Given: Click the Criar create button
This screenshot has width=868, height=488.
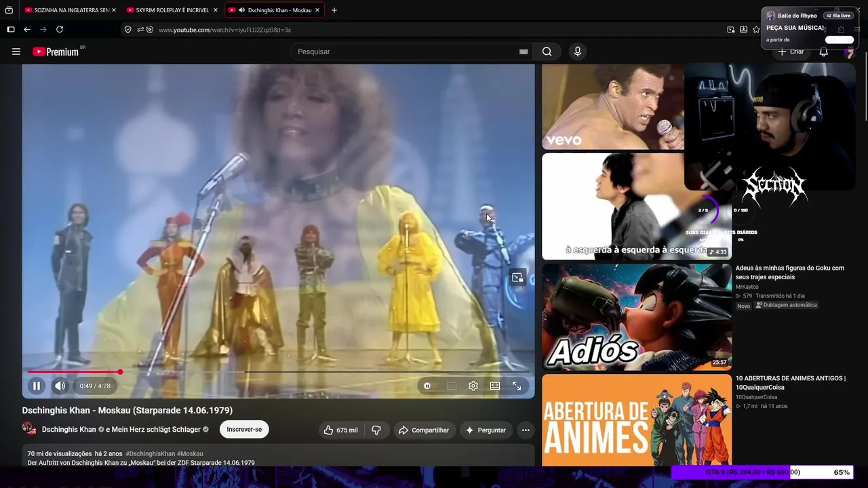Looking at the screenshot, I should [x=791, y=52].
